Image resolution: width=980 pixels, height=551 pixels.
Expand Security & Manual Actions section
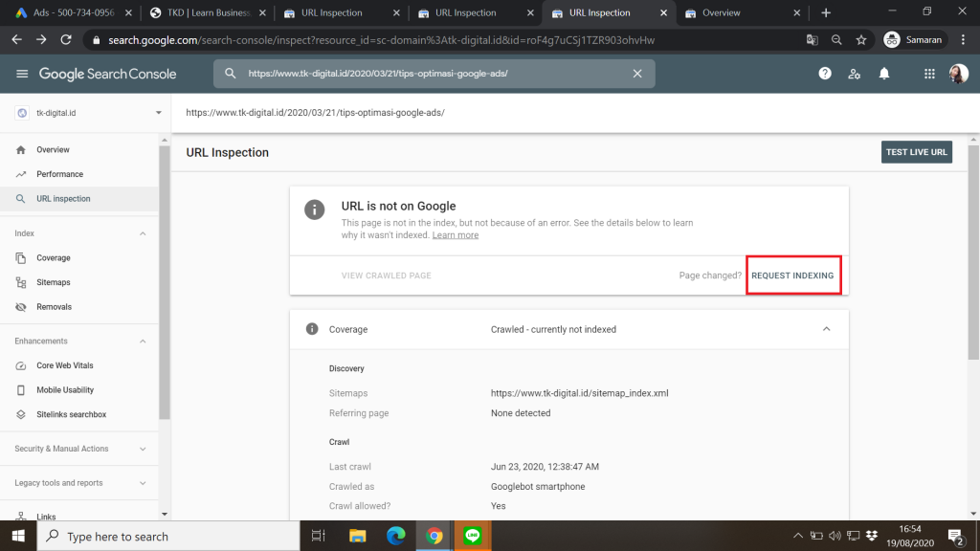point(143,450)
